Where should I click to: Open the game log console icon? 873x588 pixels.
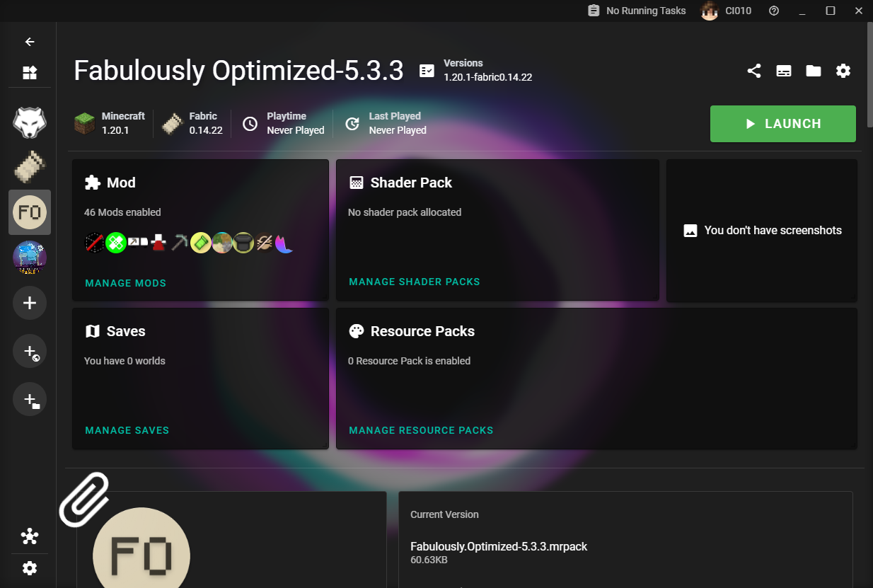click(784, 71)
